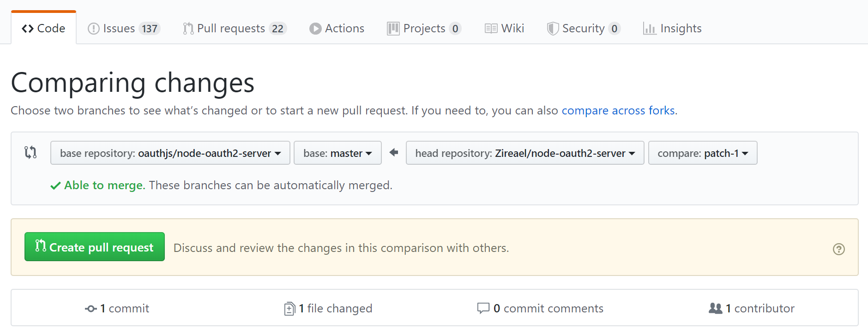868x335 pixels.
Task: Open the Pull requests tab
Action: 235,29
